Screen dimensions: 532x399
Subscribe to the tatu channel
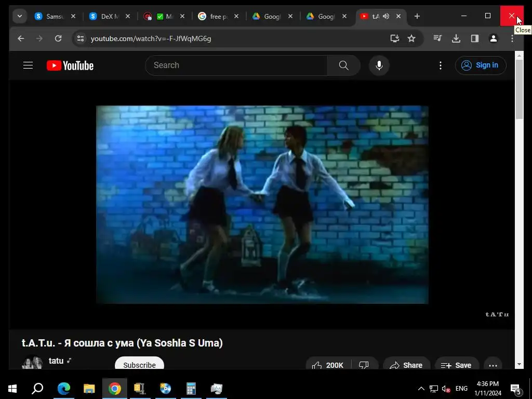click(139, 363)
